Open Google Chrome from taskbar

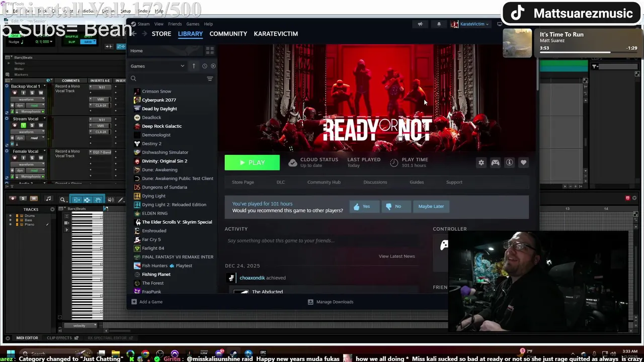(145, 354)
